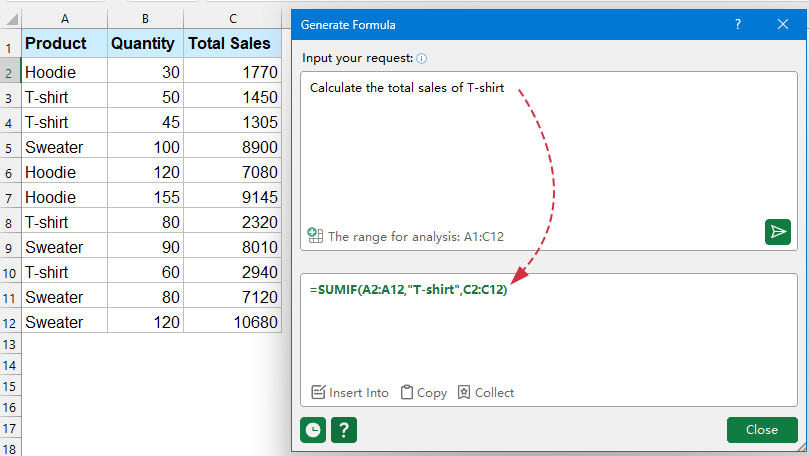Click the generated SUMIF formula text

point(408,290)
